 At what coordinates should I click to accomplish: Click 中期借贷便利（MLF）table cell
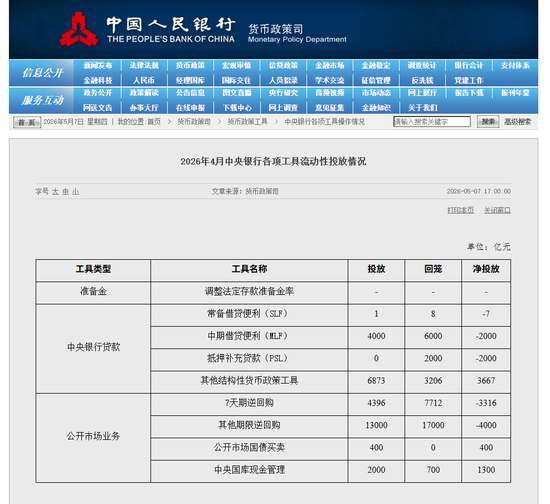(249, 336)
